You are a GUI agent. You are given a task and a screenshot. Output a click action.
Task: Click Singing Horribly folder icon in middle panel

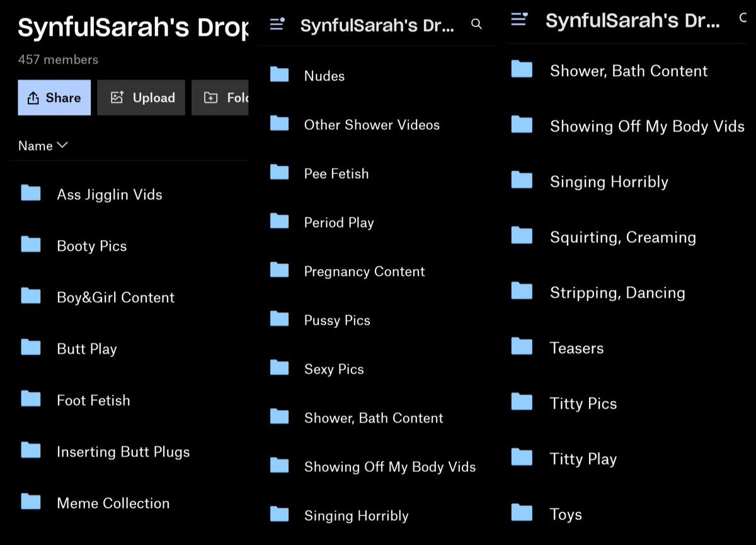pos(279,515)
